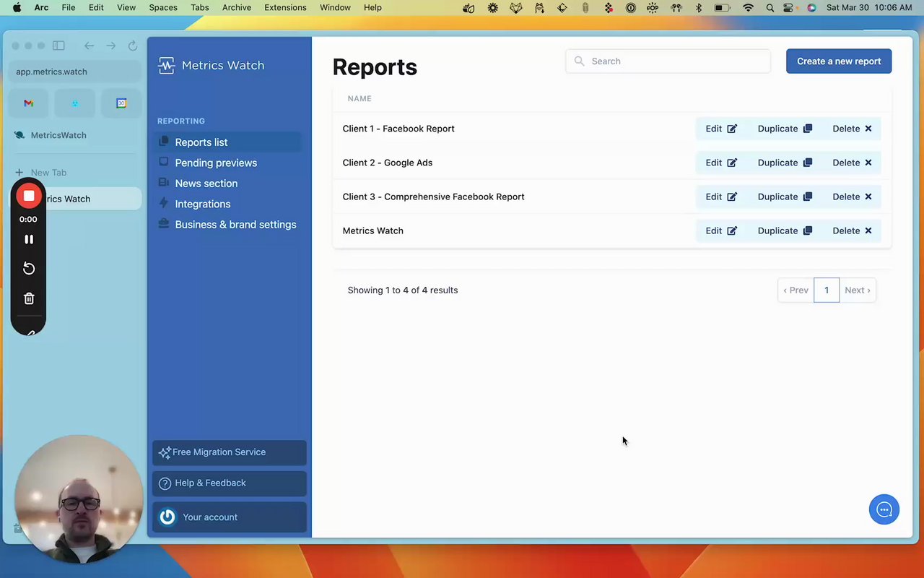The height and width of the screenshot is (578, 924).
Task: Click Free Migration Service button
Action: pyautogui.click(x=230, y=452)
